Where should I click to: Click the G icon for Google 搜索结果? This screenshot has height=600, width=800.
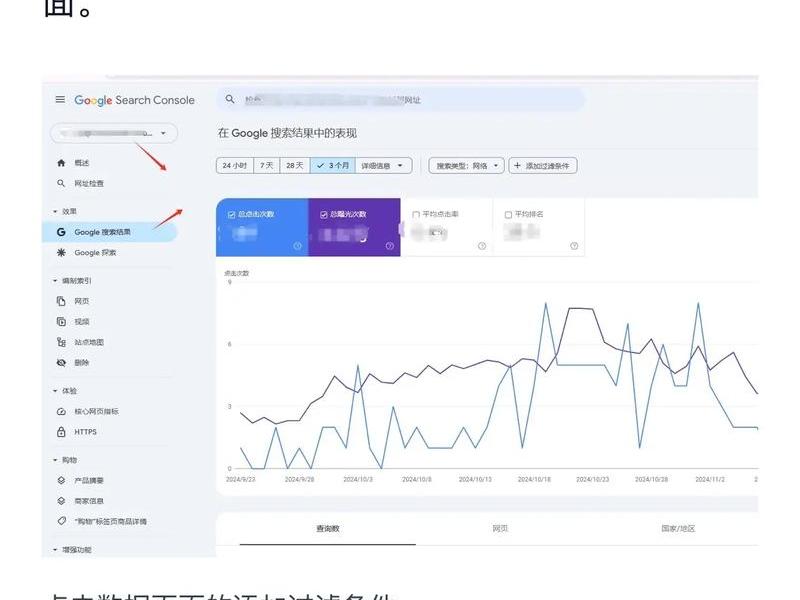pyautogui.click(x=61, y=232)
